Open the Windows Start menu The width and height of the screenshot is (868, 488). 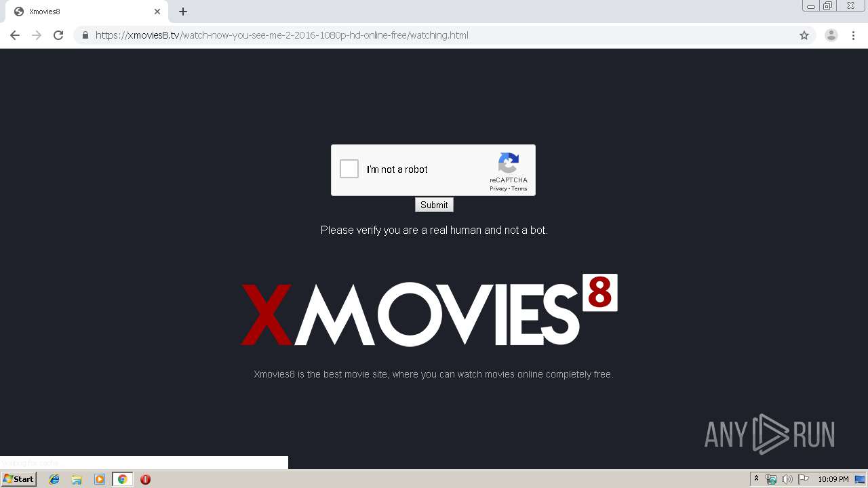[x=19, y=479]
